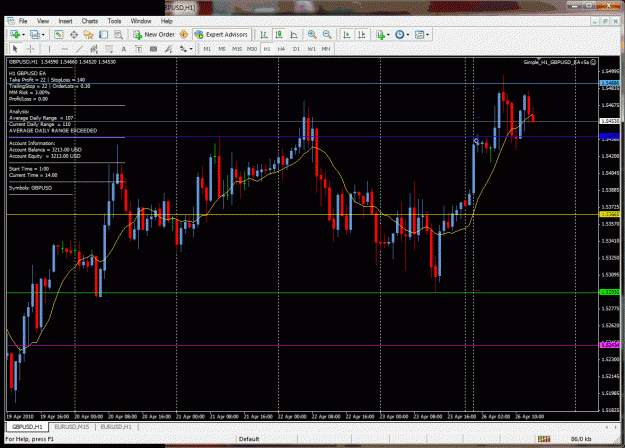Switch to the GBPUSD,H1 chart tab
This screenshot has height=448, width=625.
27,427
